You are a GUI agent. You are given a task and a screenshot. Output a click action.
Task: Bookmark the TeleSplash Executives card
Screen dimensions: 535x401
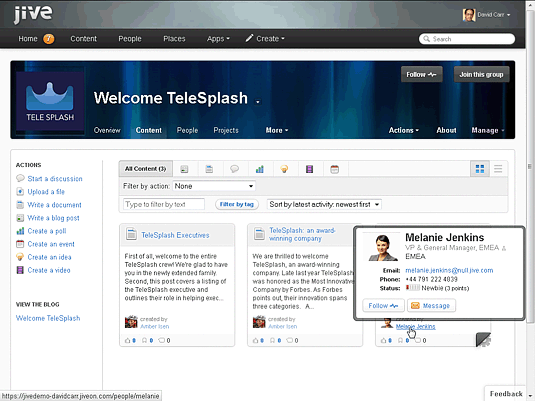click(x=147, y=340)
